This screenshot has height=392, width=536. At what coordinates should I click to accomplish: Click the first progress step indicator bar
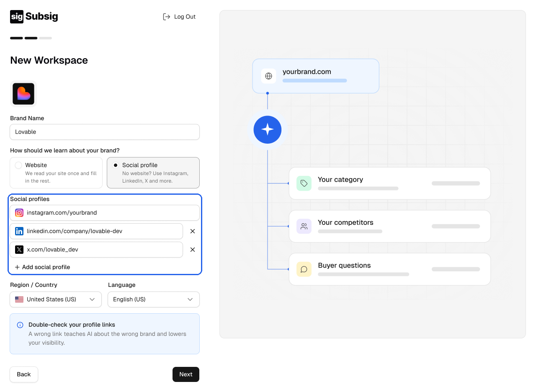coord(16,38)
